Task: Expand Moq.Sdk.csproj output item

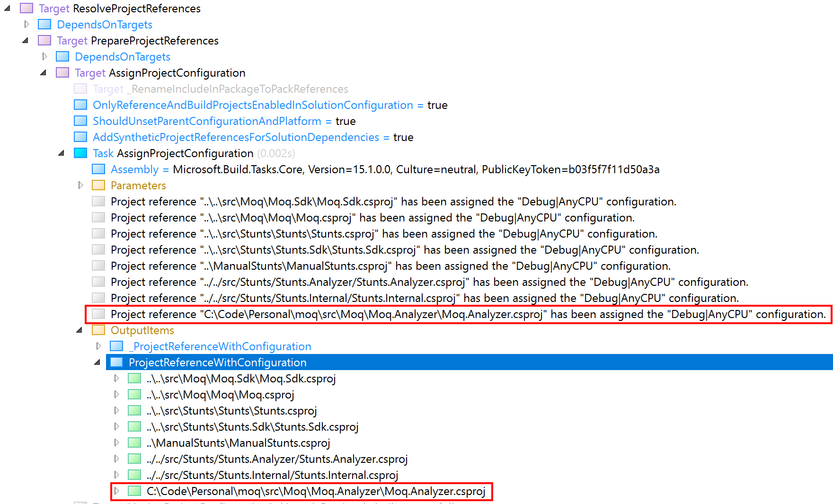Action: 116,378
